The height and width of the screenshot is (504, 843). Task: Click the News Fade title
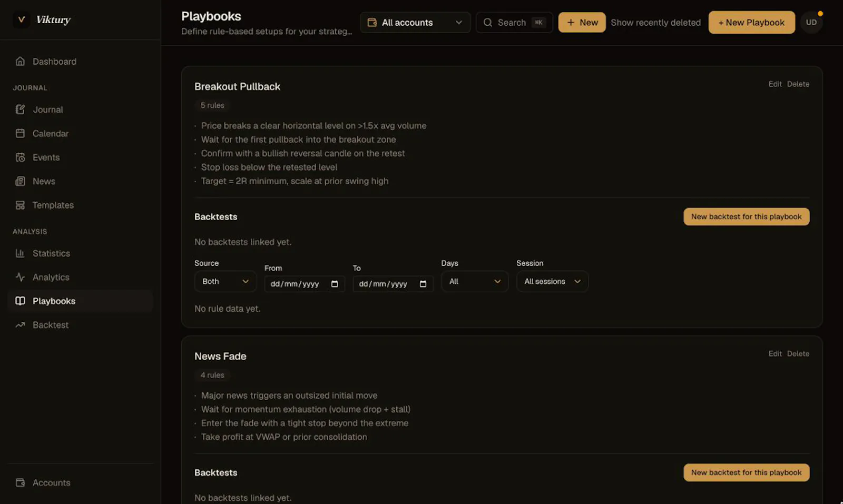pyautogui.click(x=220, y=357)
